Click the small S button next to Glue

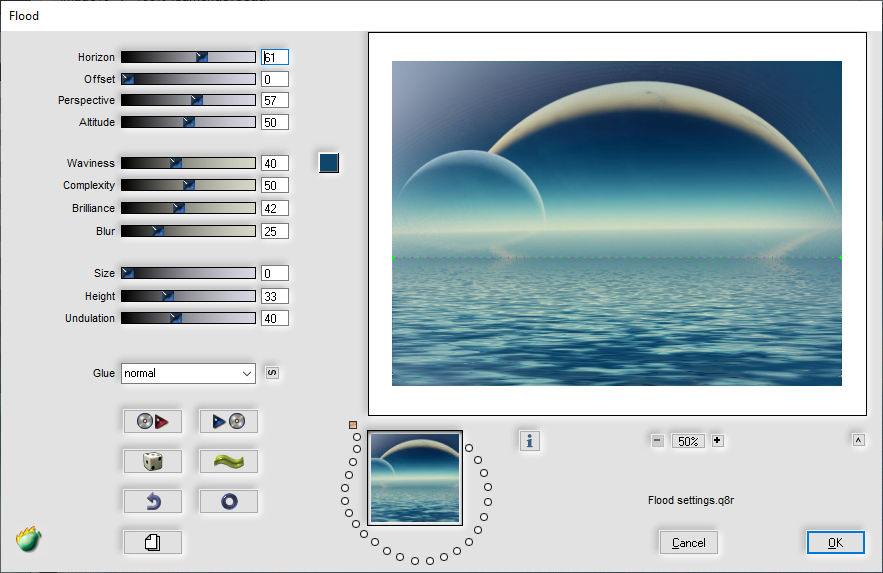tap(272, 373)
